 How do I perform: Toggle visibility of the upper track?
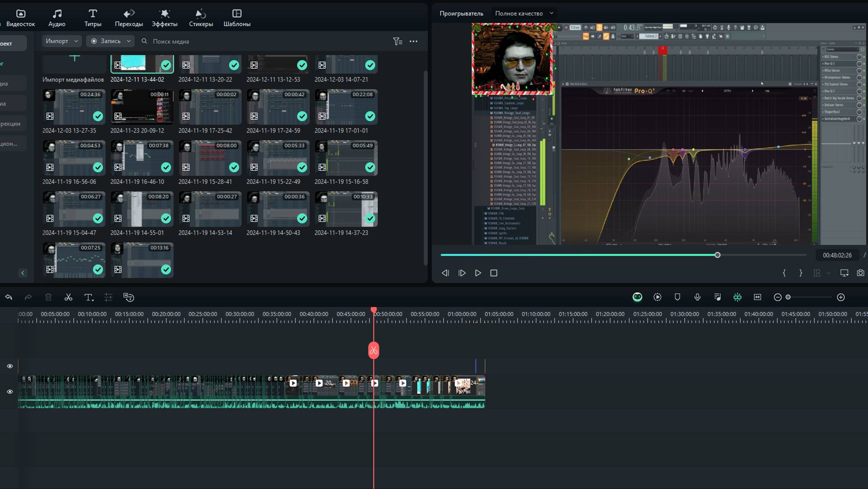10,366
